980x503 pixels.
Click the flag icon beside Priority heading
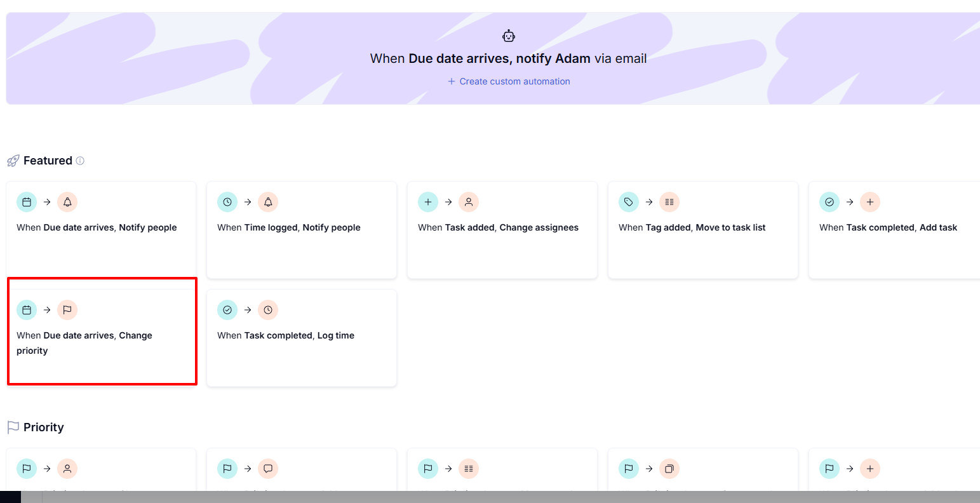[x=13, y=426]
